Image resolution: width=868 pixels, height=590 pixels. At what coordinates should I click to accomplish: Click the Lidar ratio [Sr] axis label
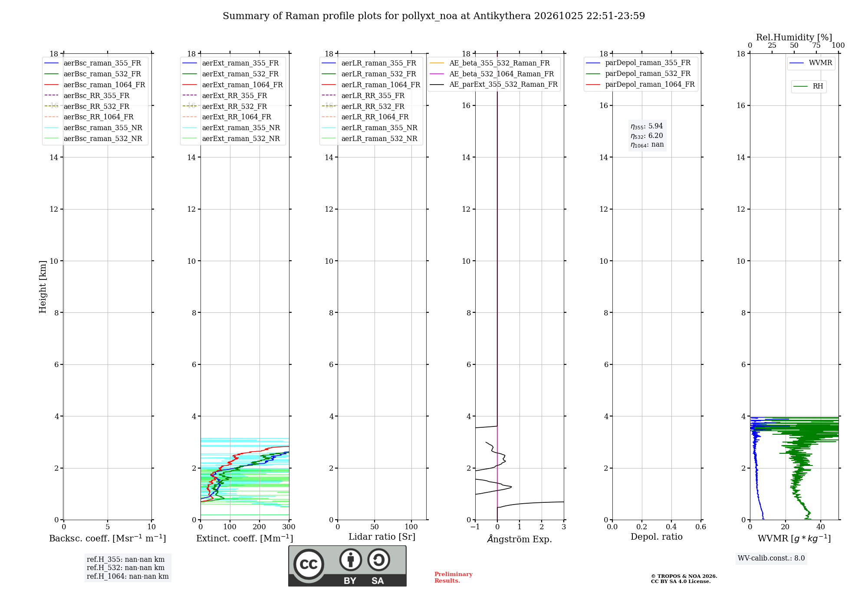(x=382, y=537)
